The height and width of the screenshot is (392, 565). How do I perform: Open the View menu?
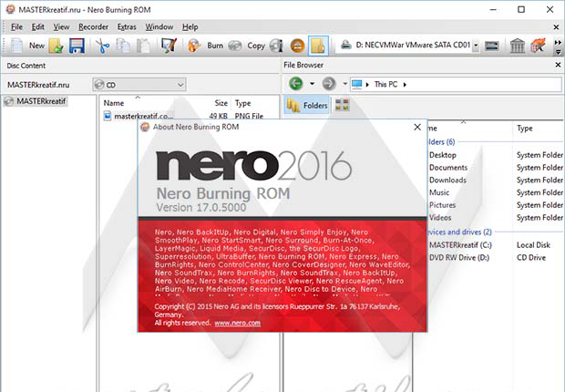[x=61, y=27]
